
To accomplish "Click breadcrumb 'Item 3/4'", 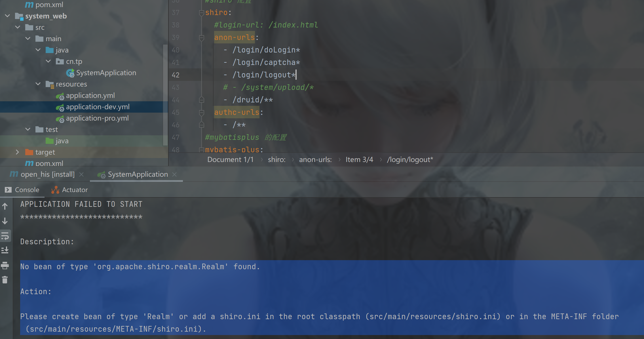I will [359, 160].
